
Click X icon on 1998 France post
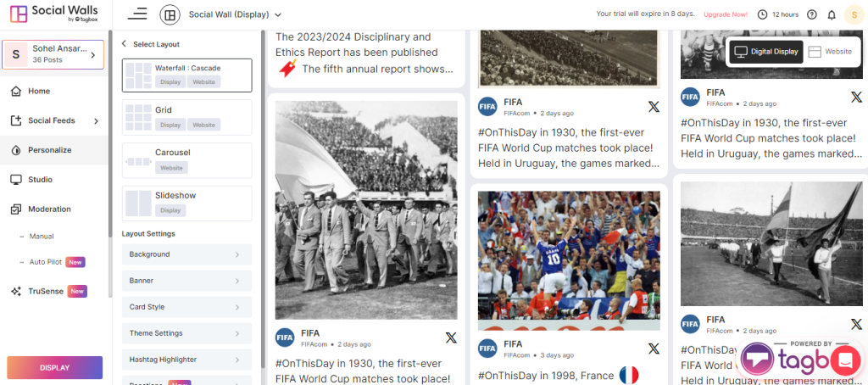click(654, 349)
